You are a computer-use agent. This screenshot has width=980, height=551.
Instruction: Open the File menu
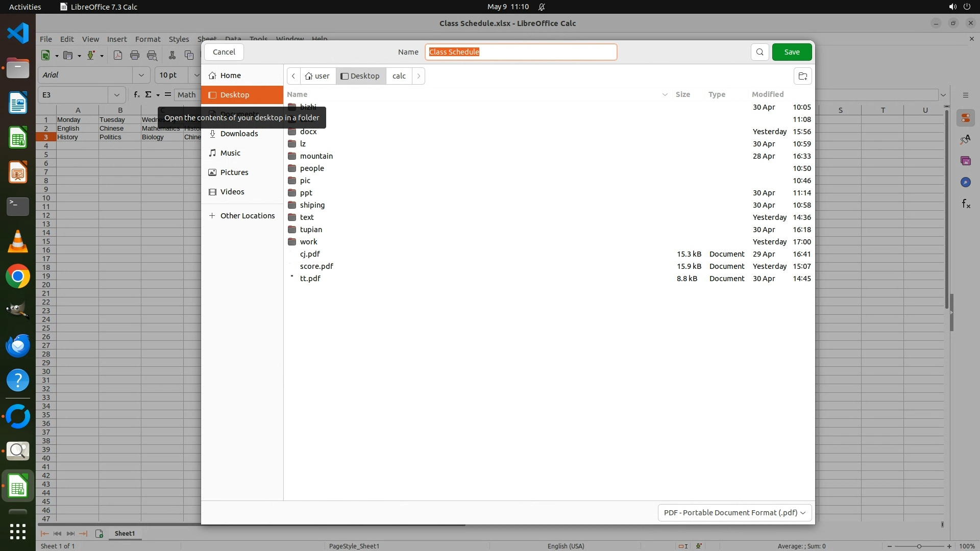46,39
